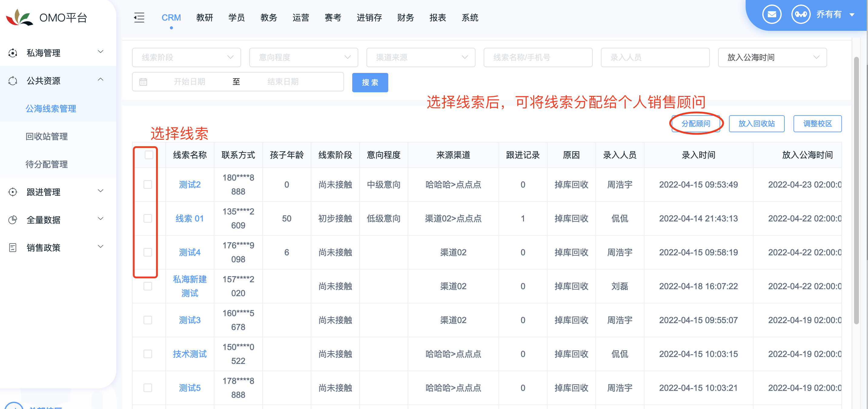868x409 pixels.
Task: Expand the 销售政策 menu chevron
Action: point(101,247)
